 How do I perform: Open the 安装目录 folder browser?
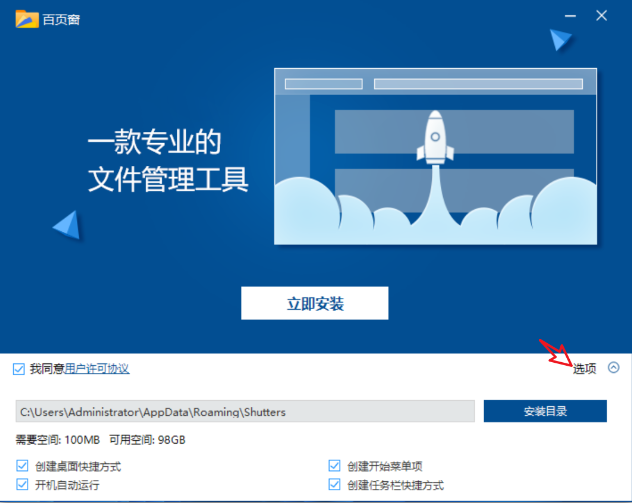[x=545, y=411]
